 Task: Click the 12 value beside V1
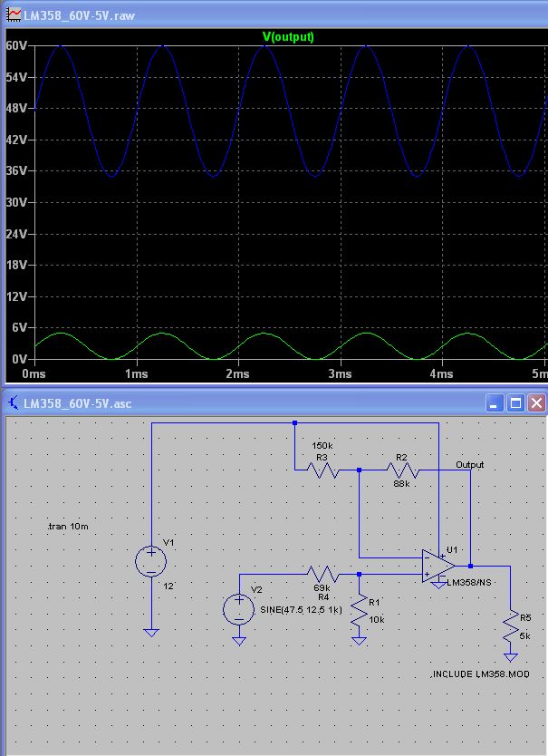click(x=168, y=586)
